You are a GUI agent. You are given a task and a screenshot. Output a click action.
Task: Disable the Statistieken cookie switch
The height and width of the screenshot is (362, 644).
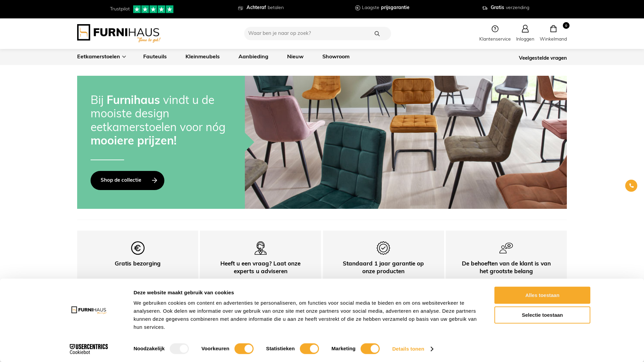point(309,349)
